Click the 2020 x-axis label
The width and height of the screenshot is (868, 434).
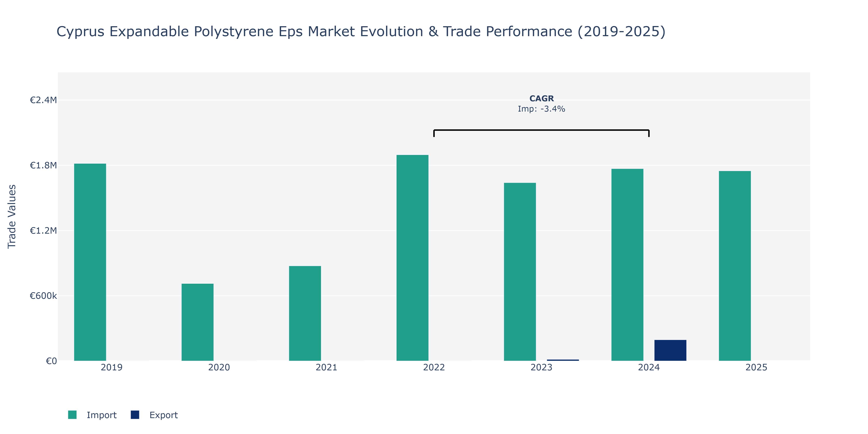click(x=219, y=367)
